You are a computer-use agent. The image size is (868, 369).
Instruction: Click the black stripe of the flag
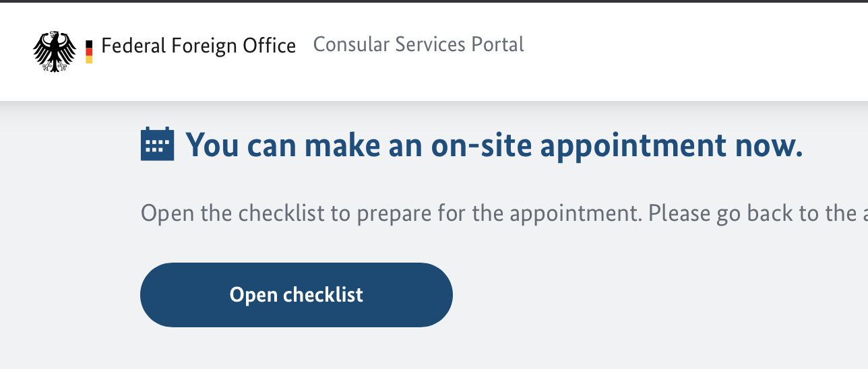tap(89, 44)
